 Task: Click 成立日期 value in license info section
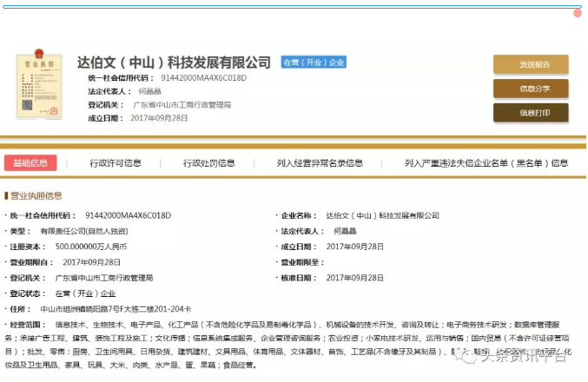click(x=354, y=247)
